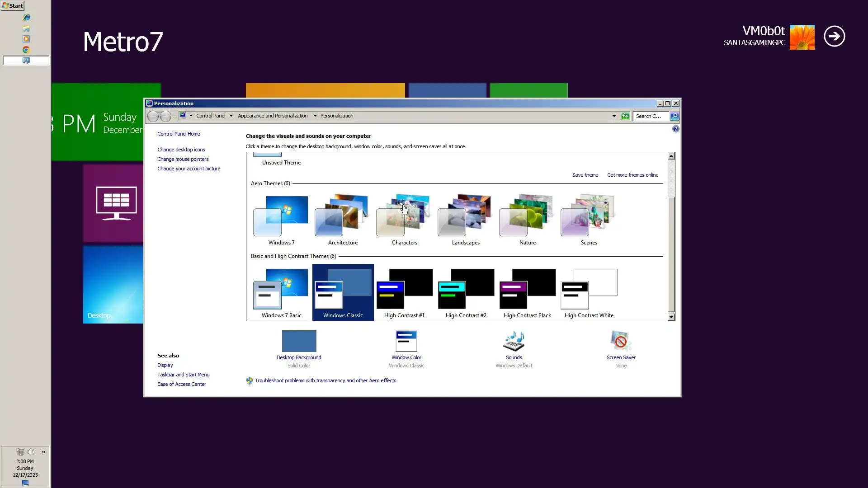Click the search magnifier icon

(x=674, y=116)
